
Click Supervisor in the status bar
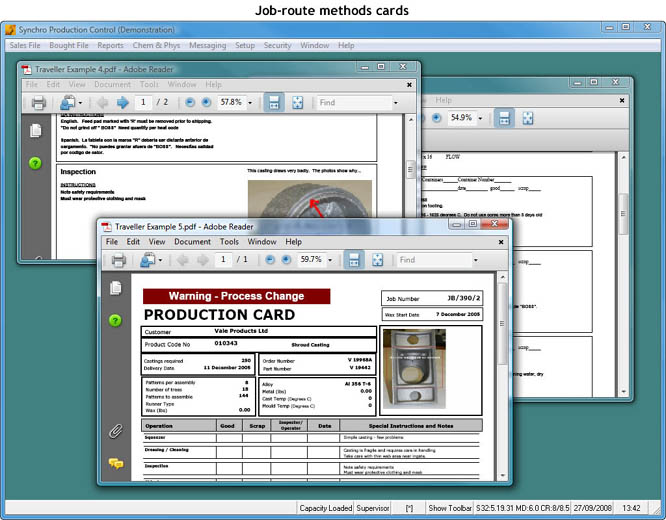373,508
